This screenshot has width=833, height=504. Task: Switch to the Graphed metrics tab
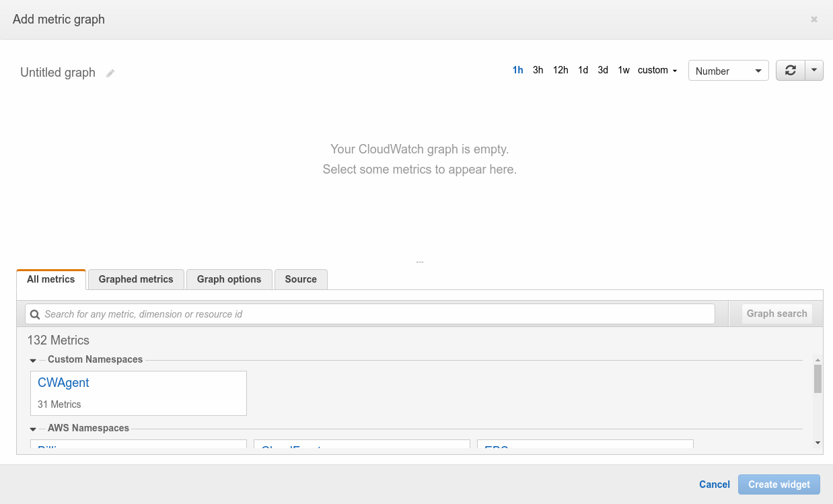136,279
